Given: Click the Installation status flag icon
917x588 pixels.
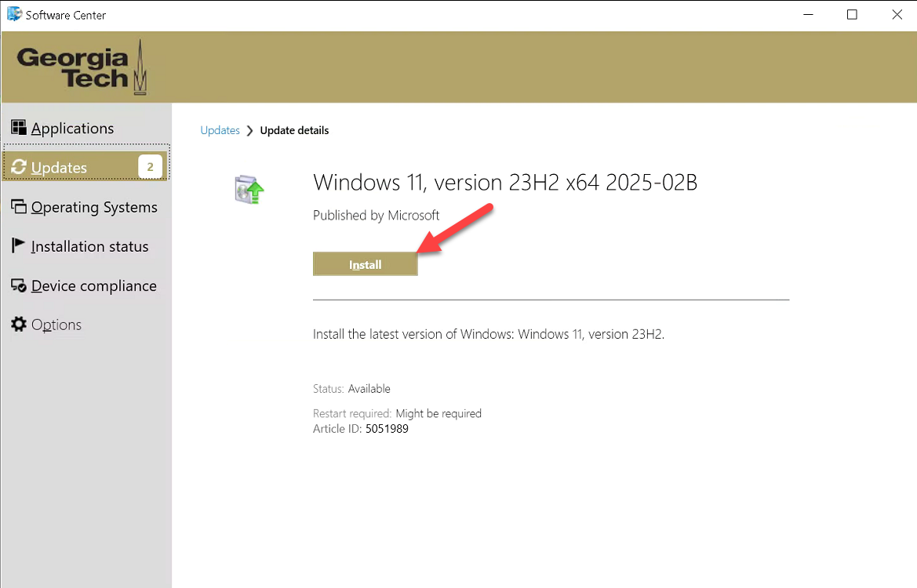Looking at the screenshot, I should pos(18,245).
